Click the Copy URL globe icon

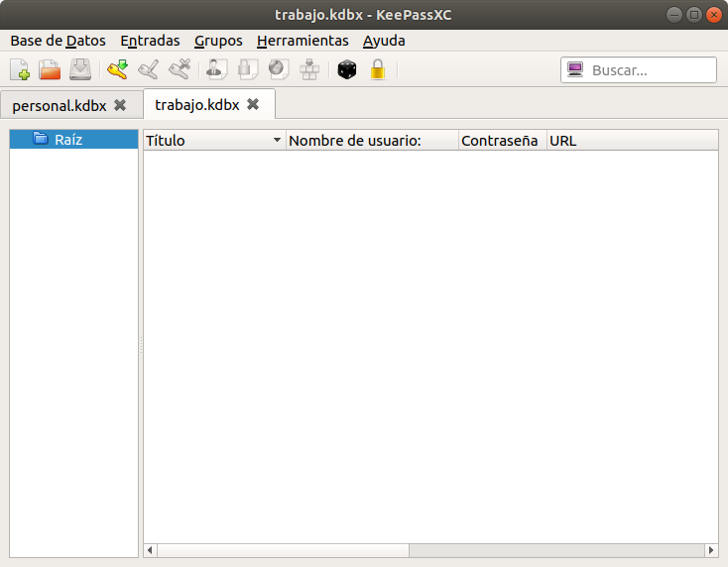tap(279, 69)
